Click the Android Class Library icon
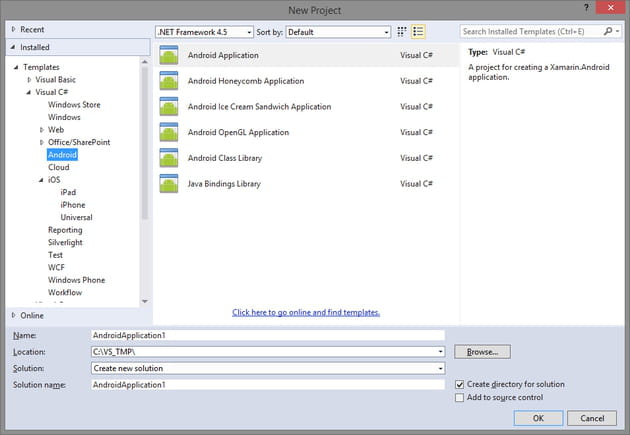The width and height of the screenshot is (630, 435). point(169,158)
